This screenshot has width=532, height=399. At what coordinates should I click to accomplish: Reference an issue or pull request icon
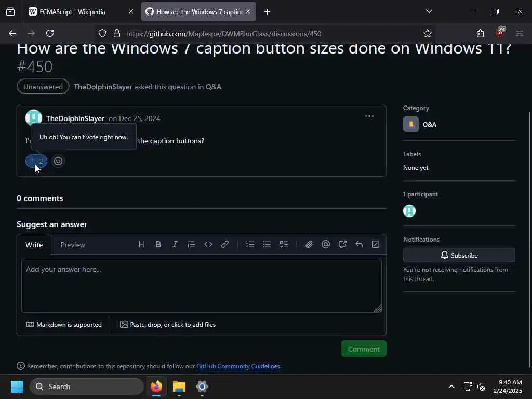[x=342, y=244]
